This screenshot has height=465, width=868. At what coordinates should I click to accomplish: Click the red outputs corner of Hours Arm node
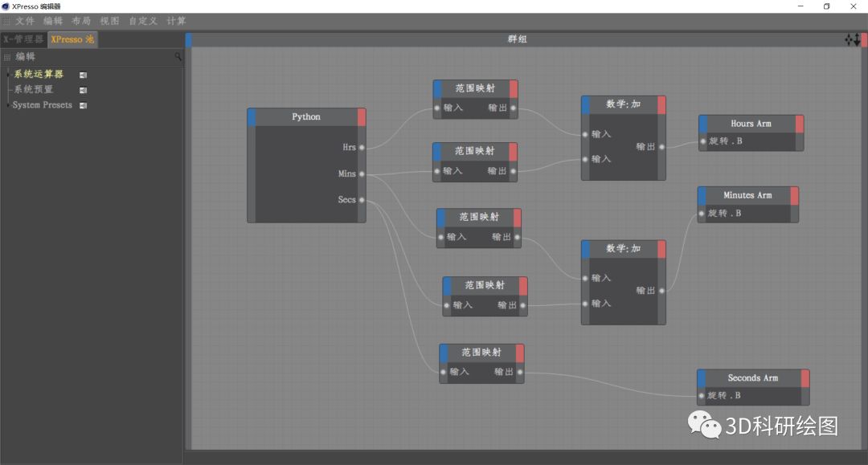click(800, 124)
